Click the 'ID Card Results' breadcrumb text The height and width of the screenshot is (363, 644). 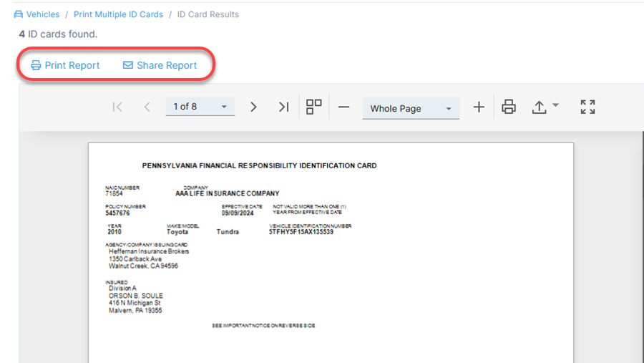point(208,14)
